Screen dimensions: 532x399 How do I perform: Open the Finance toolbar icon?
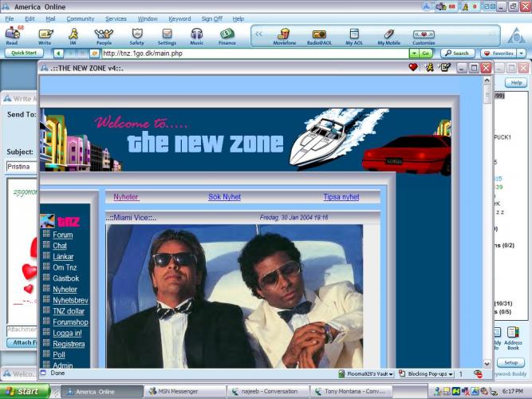tap(227, 34)
